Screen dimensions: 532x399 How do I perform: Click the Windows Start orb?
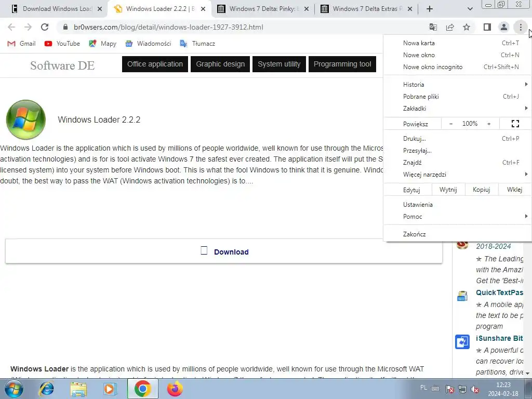(x=14, y=389)
